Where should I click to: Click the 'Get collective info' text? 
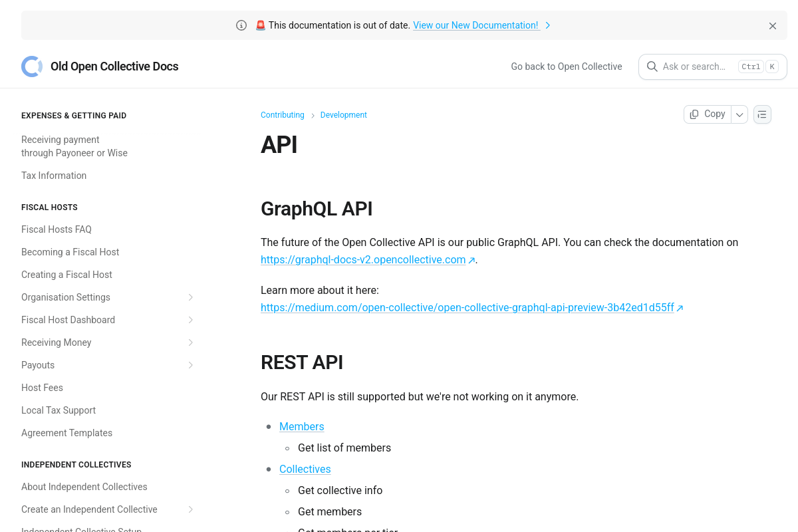(x=340, y=491)
